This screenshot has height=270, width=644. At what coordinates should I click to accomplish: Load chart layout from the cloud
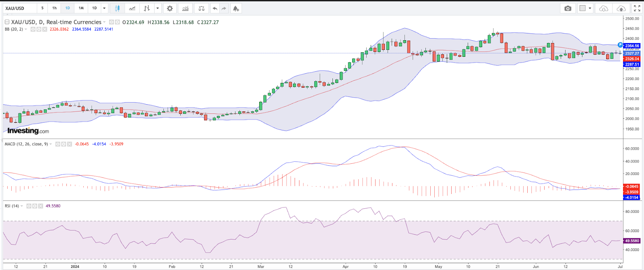(x=603, y=8)
